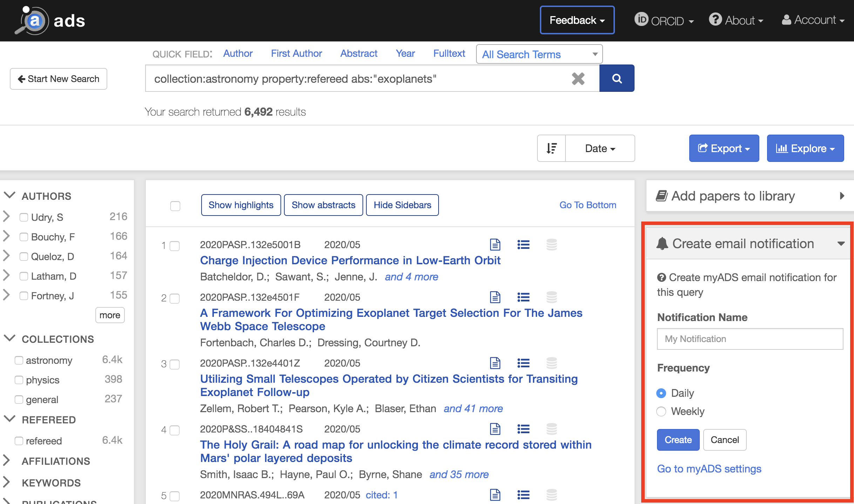Image resolution: width=854 pixels, height=504 pixels.
Task: Click help icon beside Create myADS notification
Action: tap(662, 278)
